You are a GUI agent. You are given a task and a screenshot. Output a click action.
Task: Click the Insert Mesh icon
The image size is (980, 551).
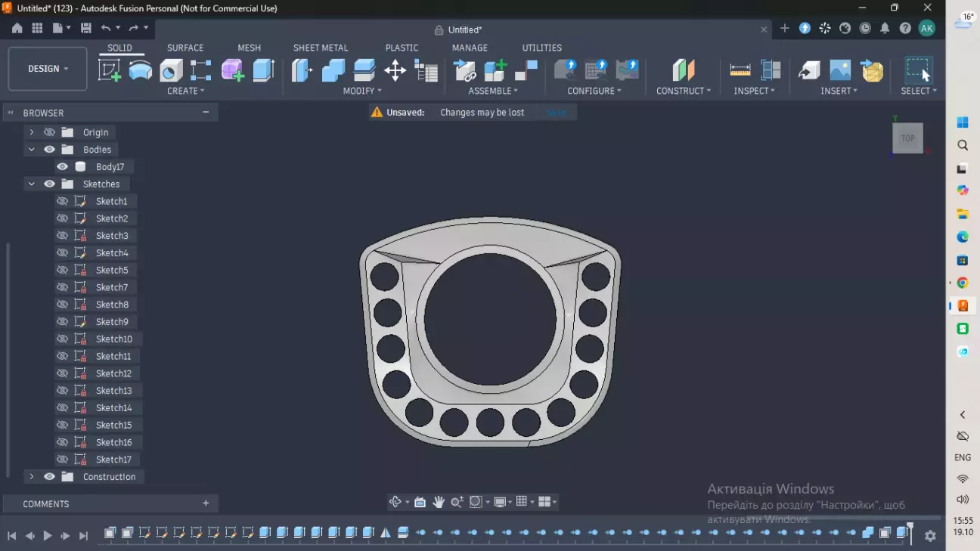872,70
